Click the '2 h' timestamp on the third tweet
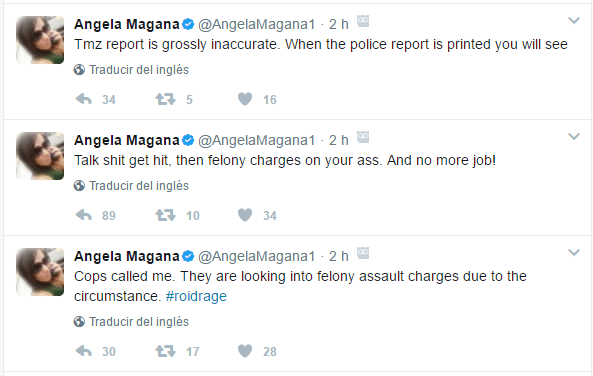This screenshot has height=376, width=593. click(x=338, y=256)
